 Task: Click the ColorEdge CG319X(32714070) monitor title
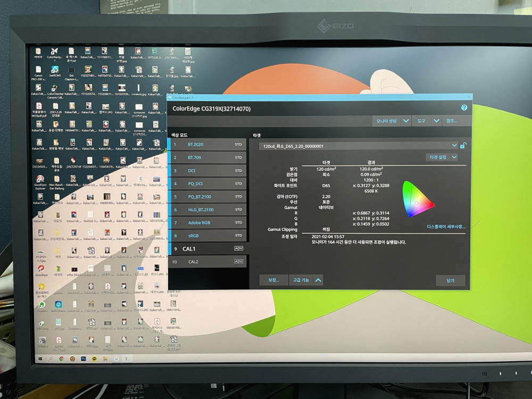pyautogui.click(x=211, y=109)
